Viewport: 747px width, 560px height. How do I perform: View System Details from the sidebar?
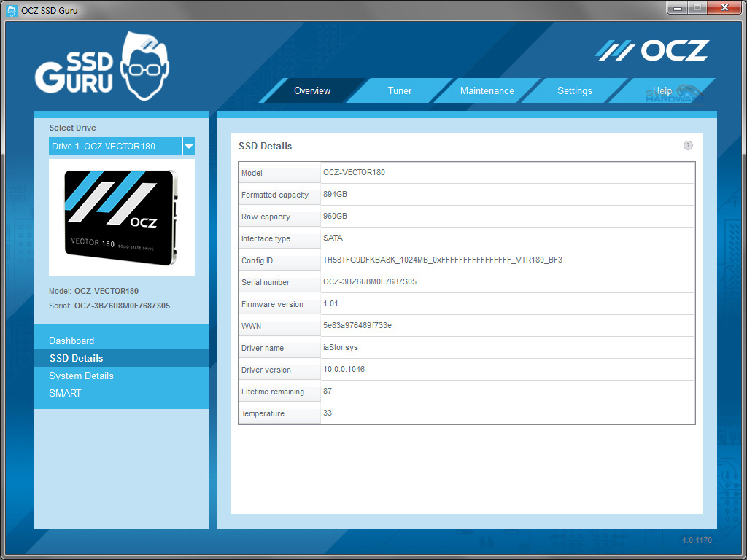(x=80, y=376)
